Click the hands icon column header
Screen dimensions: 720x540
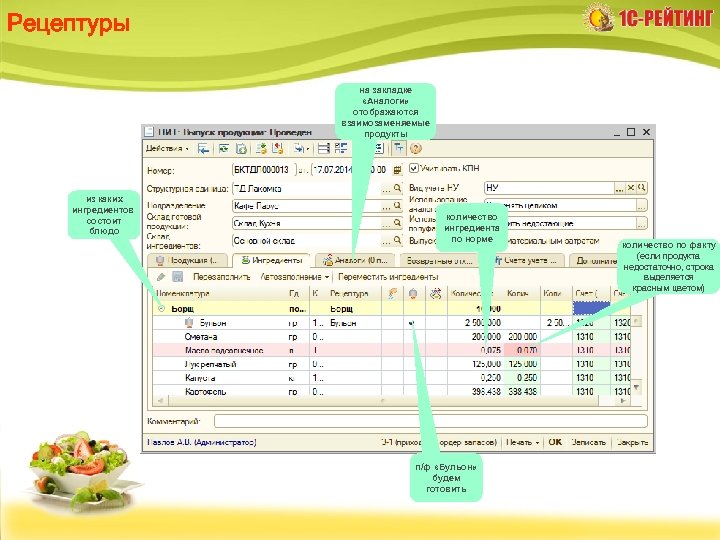coord(436,293)
